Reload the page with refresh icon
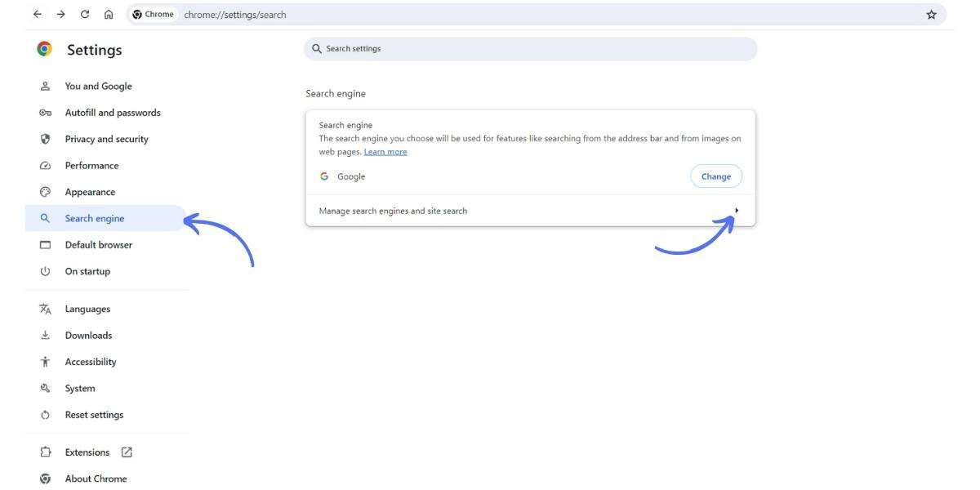980x490 pixels. pos(85,15)
